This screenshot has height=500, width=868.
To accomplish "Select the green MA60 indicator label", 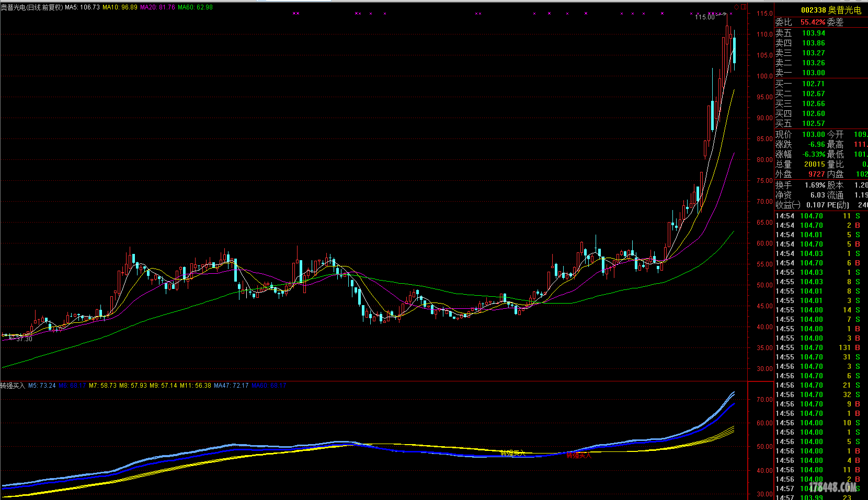I will pyautogui.click(x=195, y=7).
